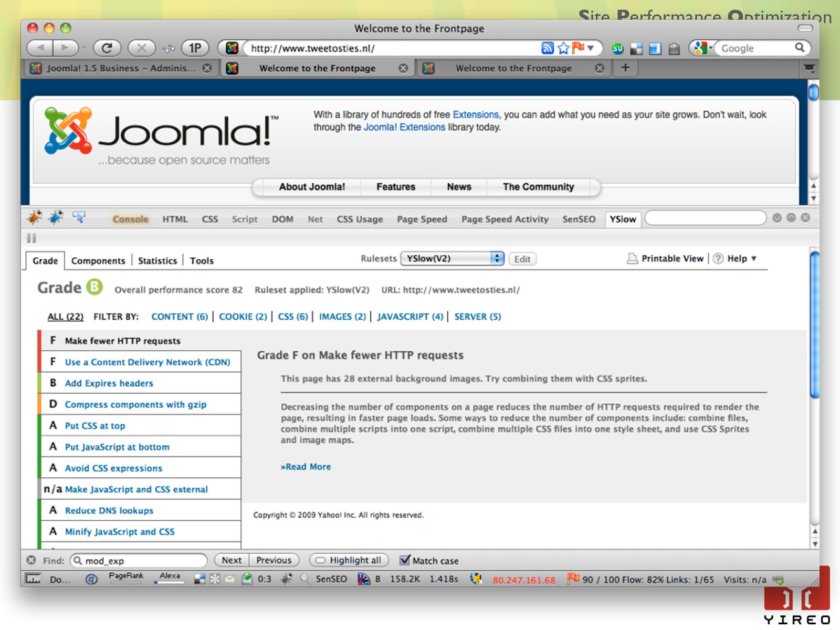Toggle Highlight all
Image resolution: width=840 pixels, height=630 pixels.
349,560
